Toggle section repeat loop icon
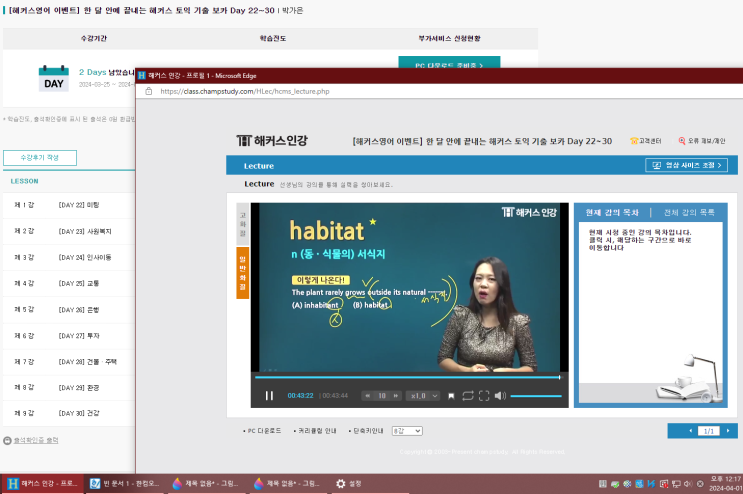 pos(468,395)
